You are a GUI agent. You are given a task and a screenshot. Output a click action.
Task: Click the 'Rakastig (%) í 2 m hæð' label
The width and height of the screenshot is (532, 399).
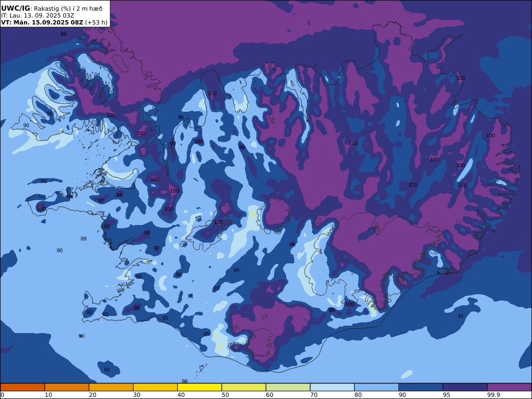pos(68,9)
